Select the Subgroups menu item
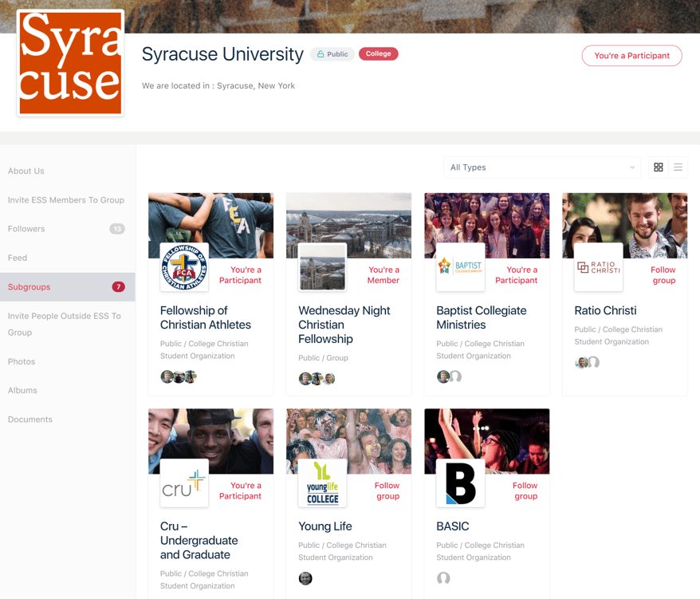This screenshot has height=599, width=700. point(68,287)
